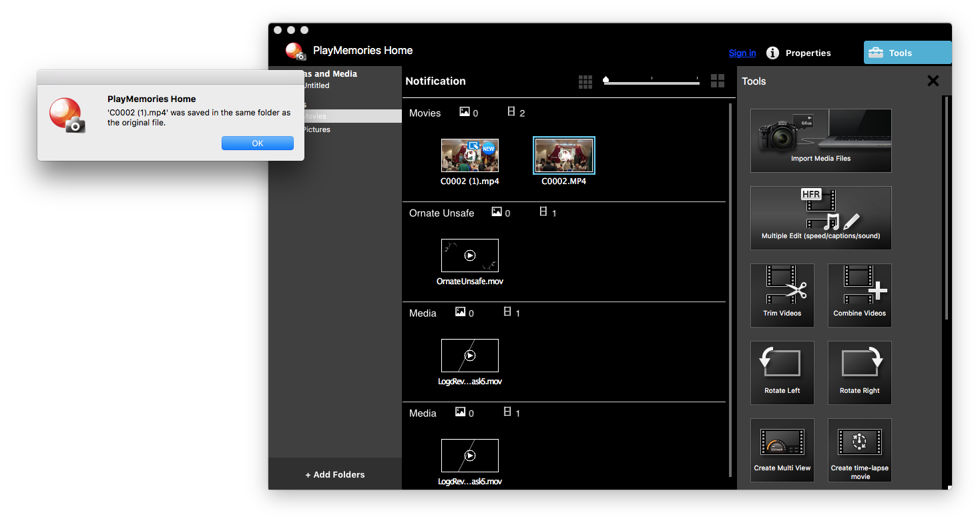Click the photo count icon in Ornate Unsafe header
The height and width of the screenshot is (523, 980).
coord(497,212)
